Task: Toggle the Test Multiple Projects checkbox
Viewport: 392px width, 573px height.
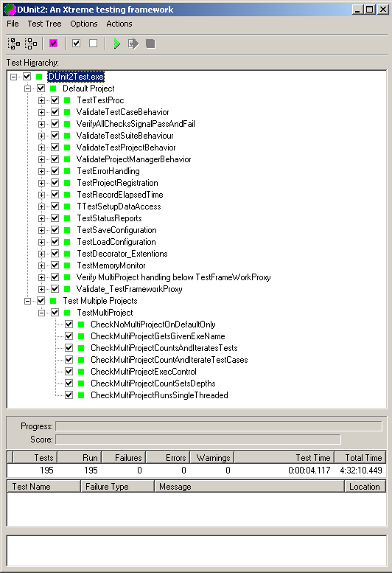Action: tap(41, 301)
